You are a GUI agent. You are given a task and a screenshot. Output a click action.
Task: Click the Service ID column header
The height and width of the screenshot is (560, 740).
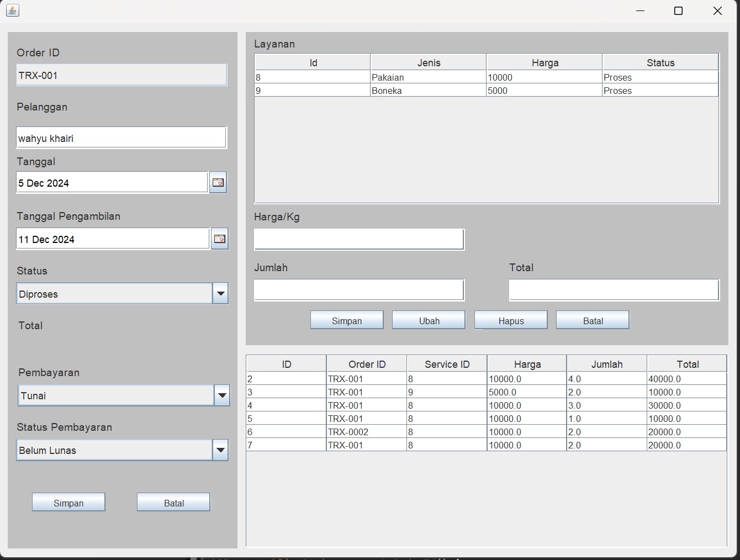(447, 364)
